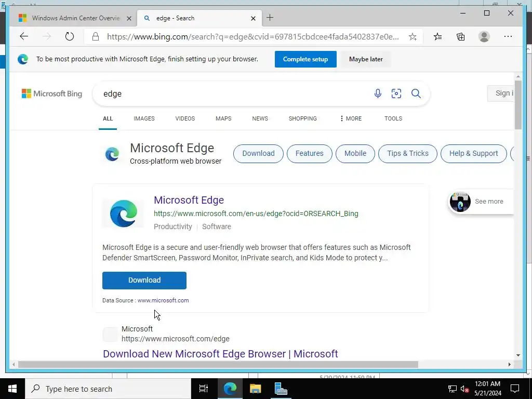The width and height of the screenshot is (532, 399).
Task: Click the small Edge logo beside Microsoft Edge heading
Action: coord(112,154)
